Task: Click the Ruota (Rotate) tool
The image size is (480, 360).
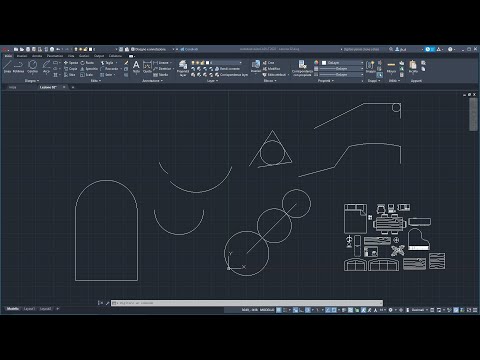Action: point(87,63)
